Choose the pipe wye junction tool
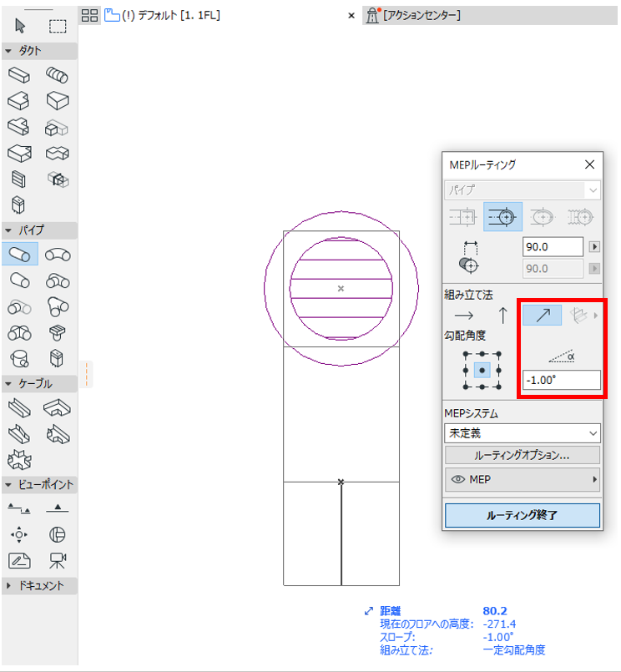Viewport: 621px width, 672px height. (58, 306)
